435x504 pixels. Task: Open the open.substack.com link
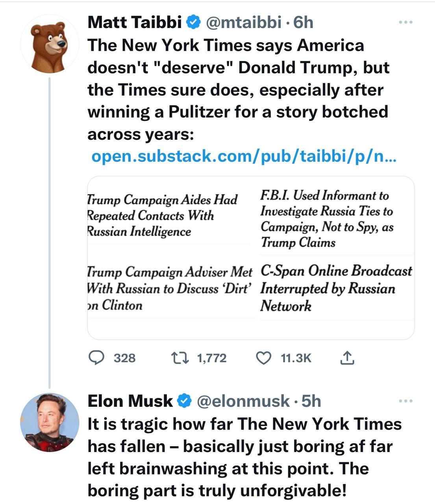click(x=244, y=156)
